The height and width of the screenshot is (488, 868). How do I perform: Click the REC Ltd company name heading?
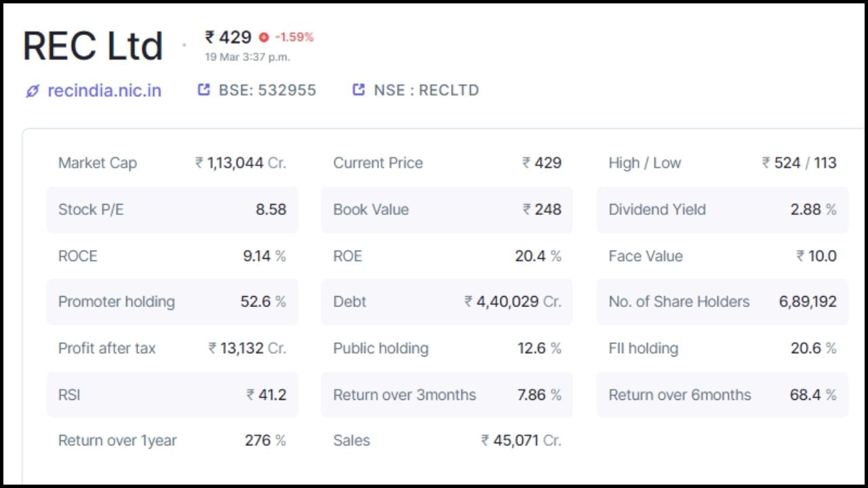[93, 45]
